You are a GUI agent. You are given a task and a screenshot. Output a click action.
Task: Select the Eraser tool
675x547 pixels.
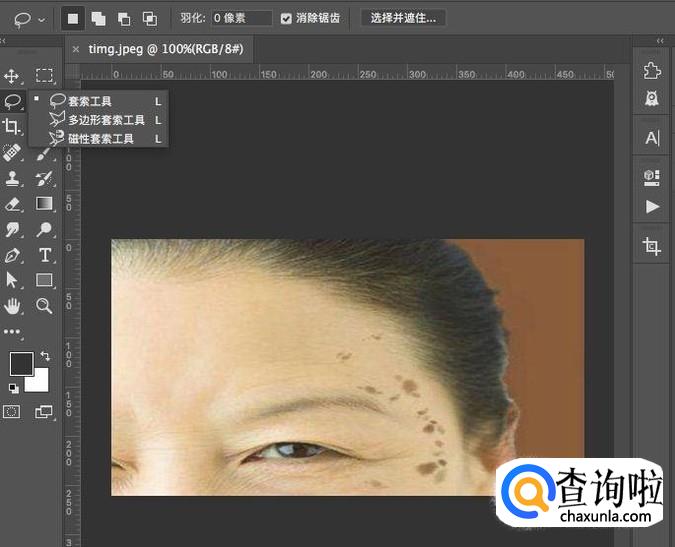[x=12, y=203]
